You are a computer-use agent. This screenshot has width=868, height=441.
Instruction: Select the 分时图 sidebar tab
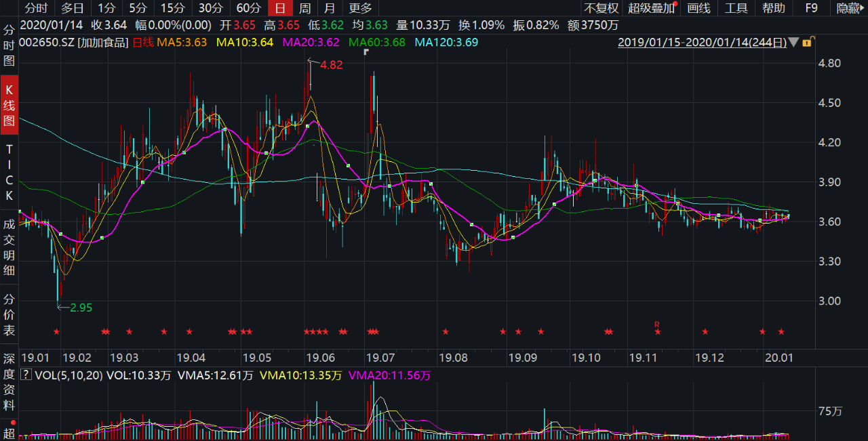pyautogui.click(x=9, y=45)
